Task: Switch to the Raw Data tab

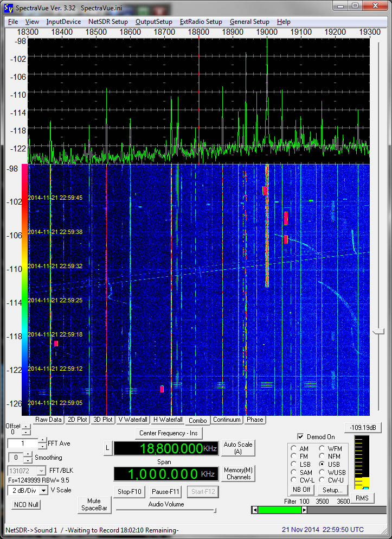Action: [48, 420]
